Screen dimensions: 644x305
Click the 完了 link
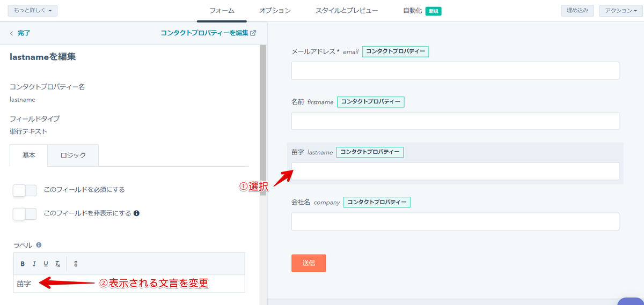pos(24,33)
